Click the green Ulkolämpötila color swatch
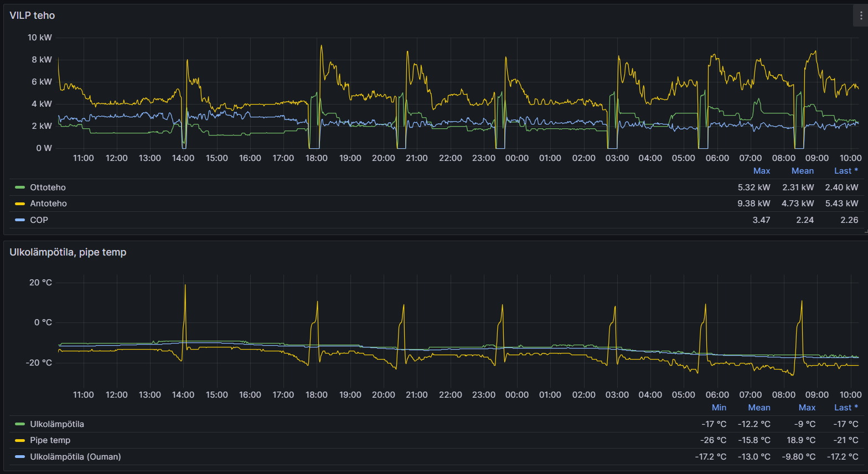 click(20, 424)
